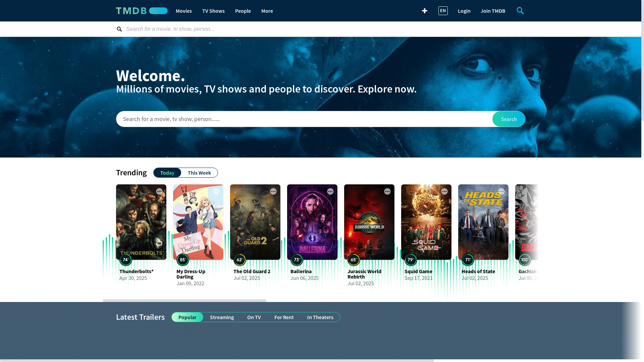This screenshot has width=644, height=362.
Task: Open Thunderbolts* title link
Action: [x=137, y=271]
